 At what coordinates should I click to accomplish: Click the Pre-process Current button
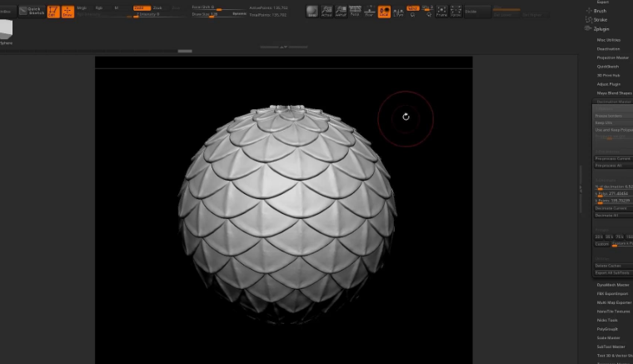[613, 158]
